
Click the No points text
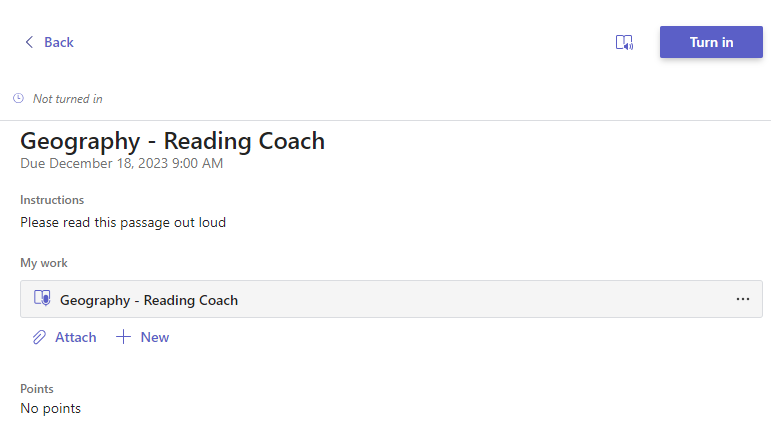(51, 408)
